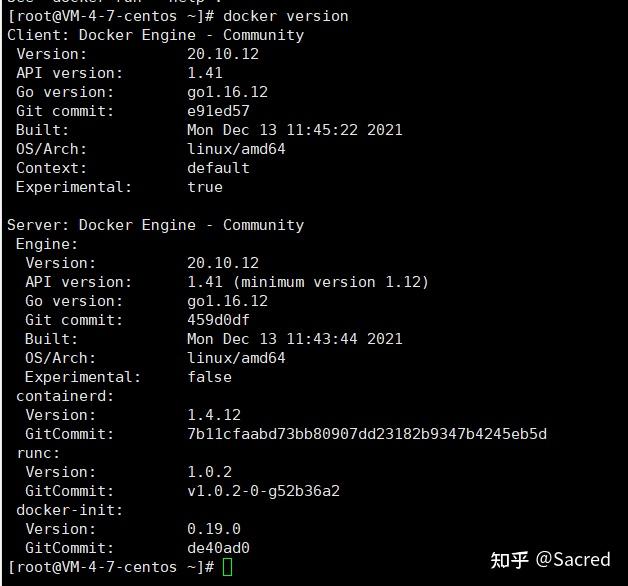Click the containerd GitCommit hash value
The width and height of the screenshot is (628, 586).
coord(367,434)
